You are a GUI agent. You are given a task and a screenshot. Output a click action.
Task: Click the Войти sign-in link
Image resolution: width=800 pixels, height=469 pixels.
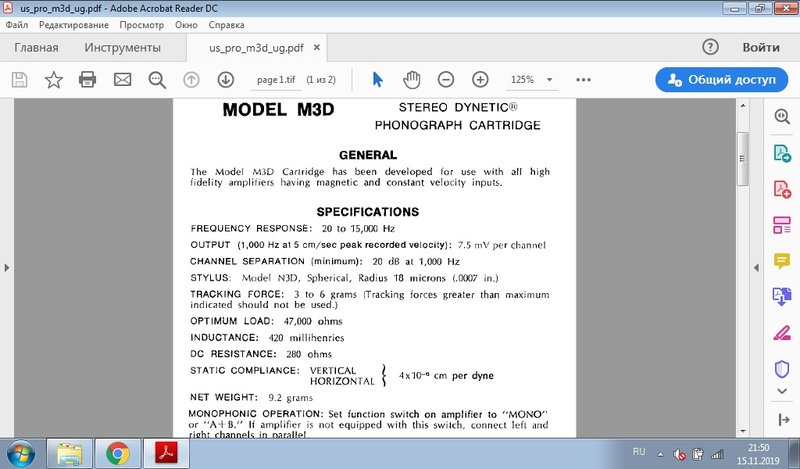761,47
